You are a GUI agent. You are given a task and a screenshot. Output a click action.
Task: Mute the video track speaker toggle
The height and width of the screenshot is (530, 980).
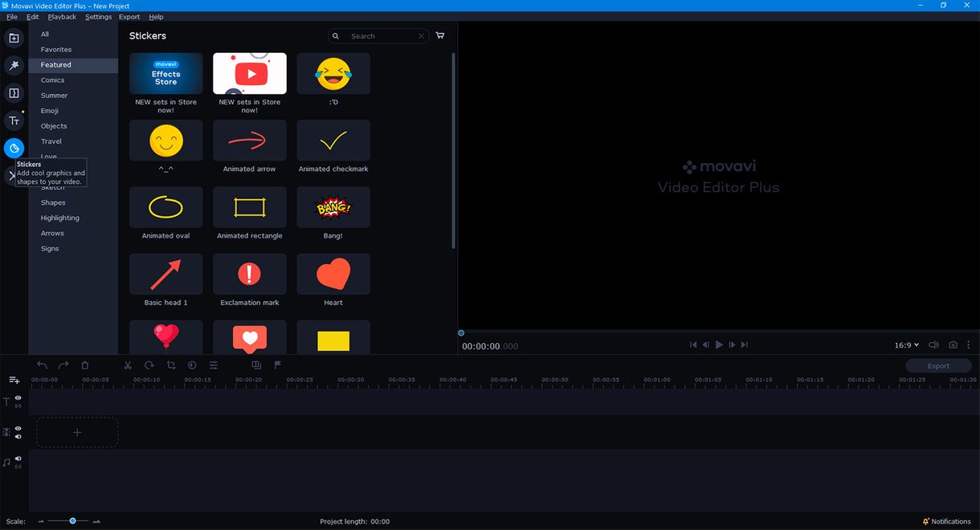(18, 436)
